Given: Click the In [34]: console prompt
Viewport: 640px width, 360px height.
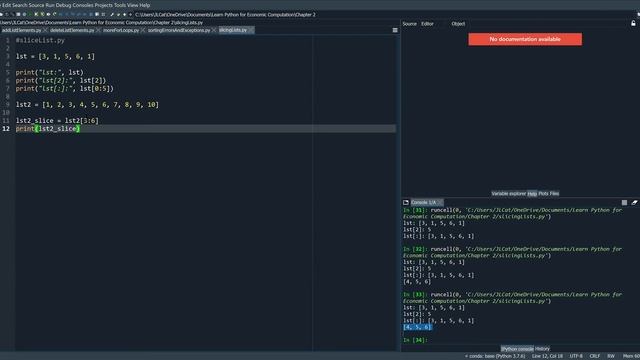Looking at the screenshot, I should (x=415, y=340).
